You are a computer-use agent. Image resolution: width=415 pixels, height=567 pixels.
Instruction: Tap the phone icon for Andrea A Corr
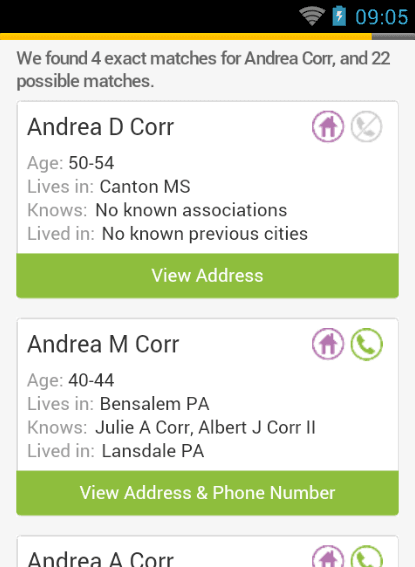366,556
